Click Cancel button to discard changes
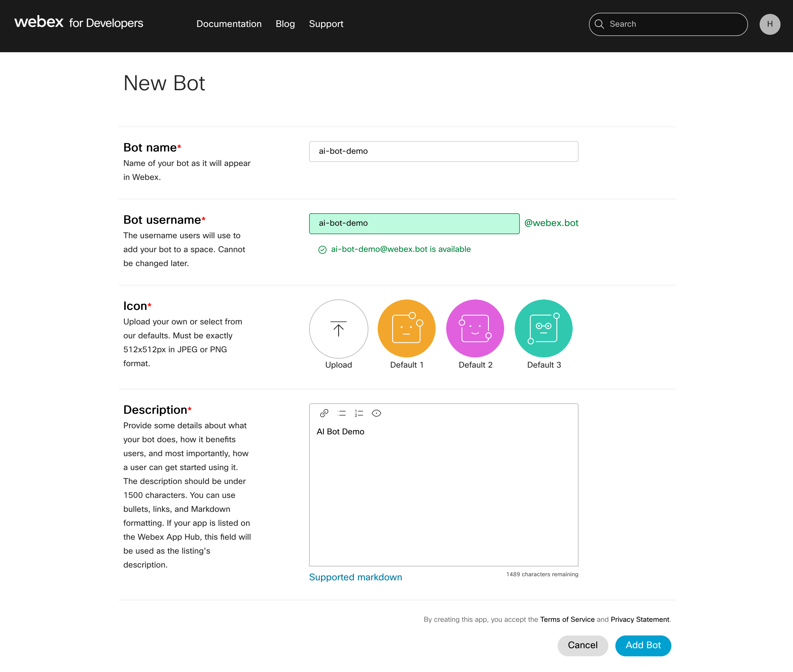The width and height of the screenshot is (793, 672). (x=582, y=645)
